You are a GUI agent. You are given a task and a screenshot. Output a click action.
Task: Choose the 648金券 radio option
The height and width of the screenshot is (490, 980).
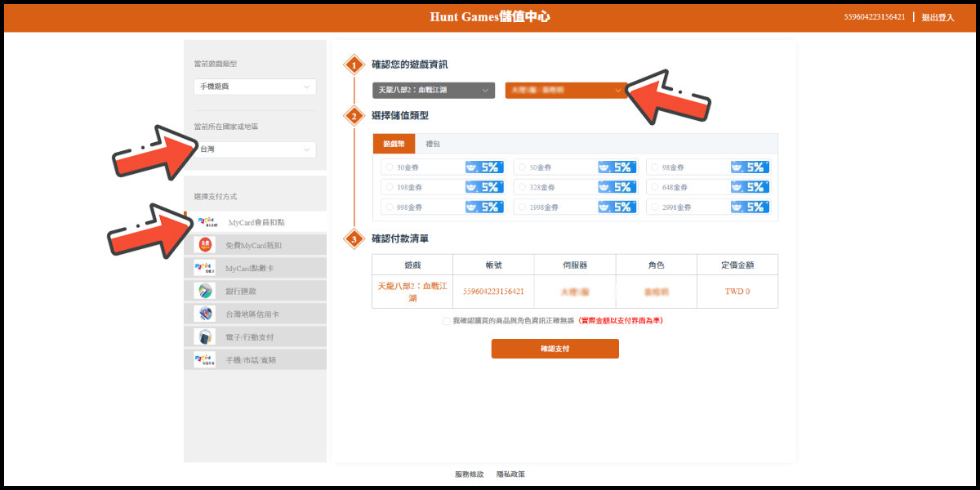pyautogui.click(x=653, y=187)
